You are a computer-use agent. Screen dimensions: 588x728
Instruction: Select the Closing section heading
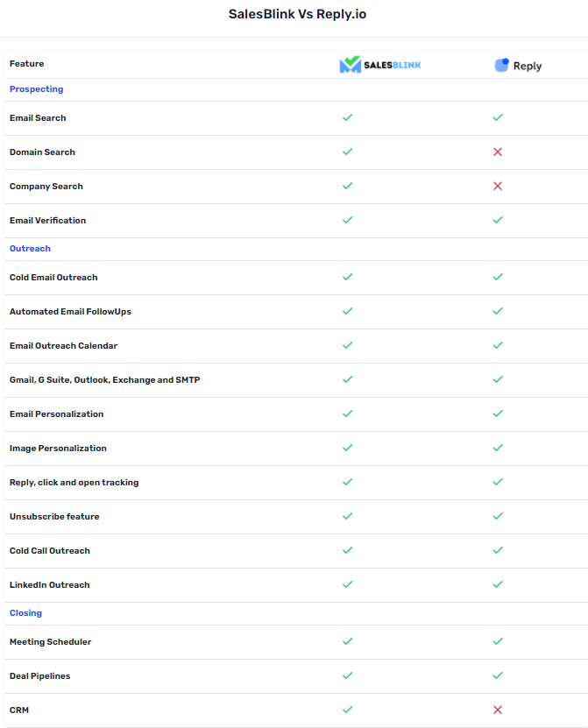pyautogui.click(x=25, y=613)
